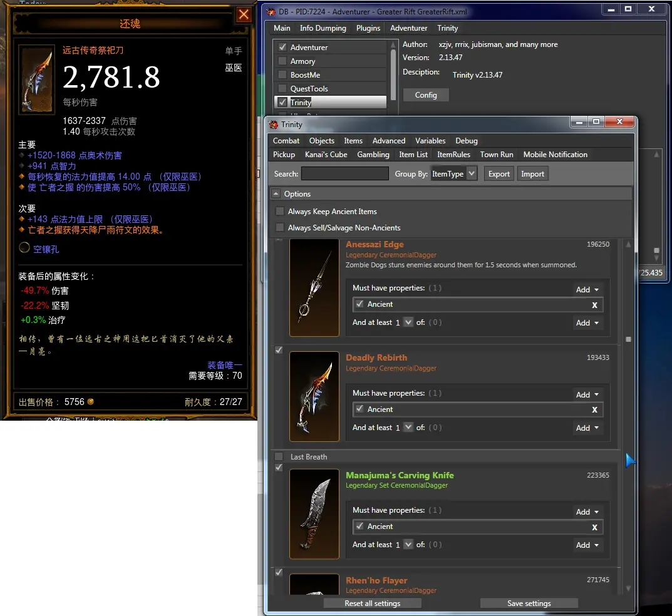672x616 pixels.
Task: Click the item list scrollbar thumb
Action: tap(628, 339)
